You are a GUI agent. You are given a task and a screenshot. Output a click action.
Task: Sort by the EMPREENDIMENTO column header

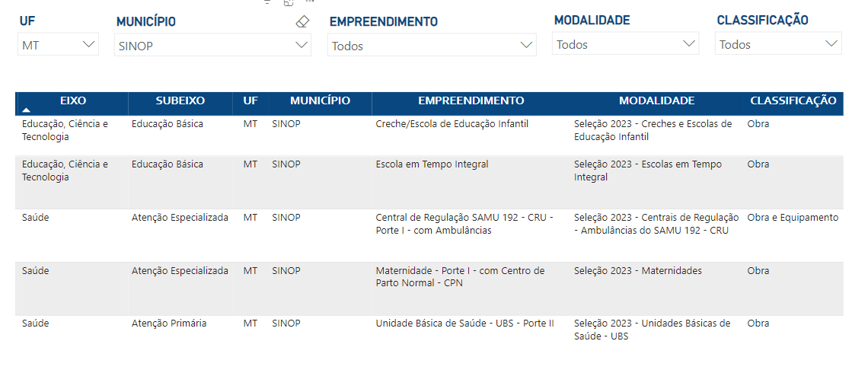(x=471, y=100)
